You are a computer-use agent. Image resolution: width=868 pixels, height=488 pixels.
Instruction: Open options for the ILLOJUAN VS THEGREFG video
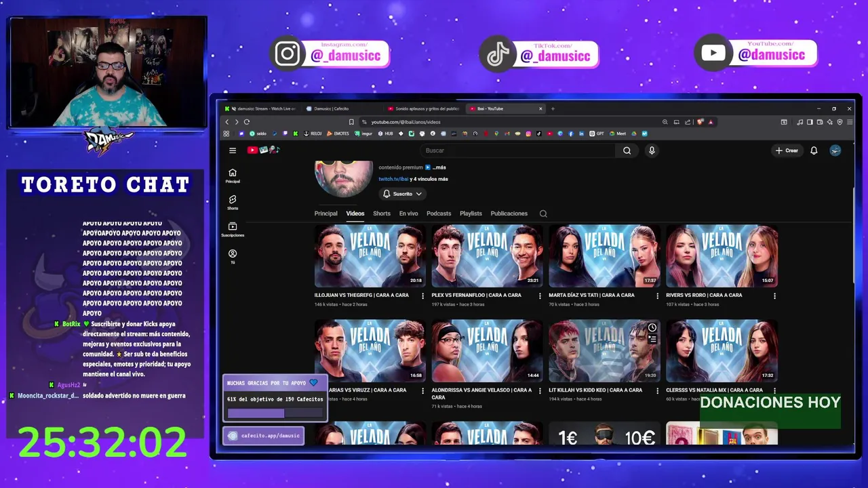pos(423,296)
